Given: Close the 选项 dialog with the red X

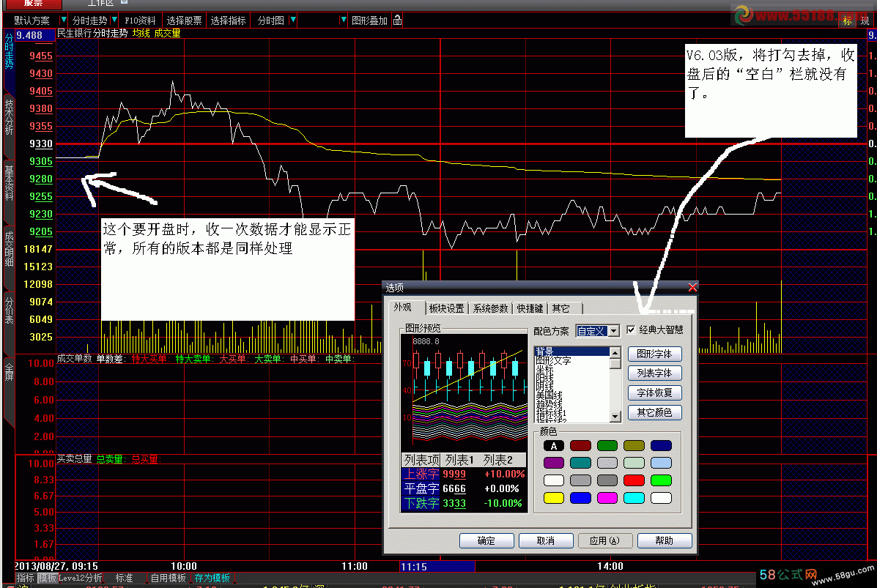Looking at the screenshot, I should click(692, 287).
